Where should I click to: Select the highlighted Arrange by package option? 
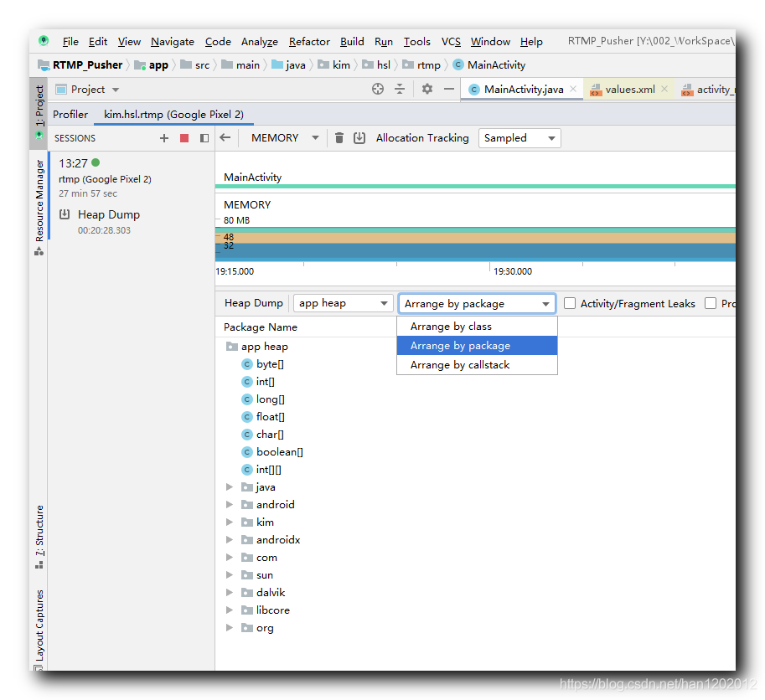pos(477,346)
